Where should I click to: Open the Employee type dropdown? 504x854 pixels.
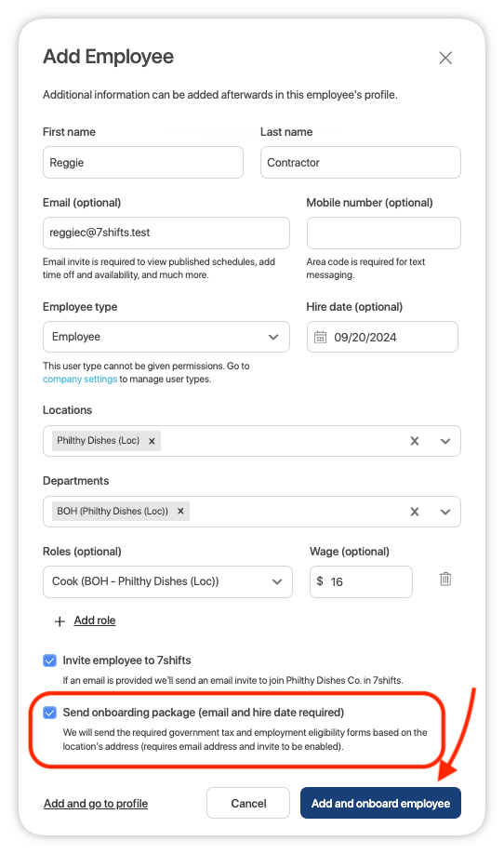pos(166,337)
